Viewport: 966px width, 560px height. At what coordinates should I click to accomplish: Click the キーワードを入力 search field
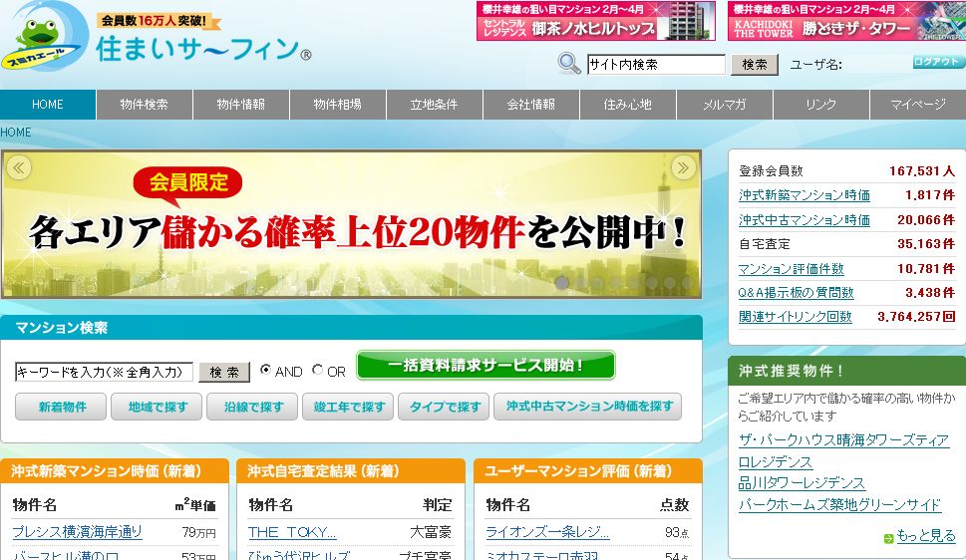pos(105,372)
